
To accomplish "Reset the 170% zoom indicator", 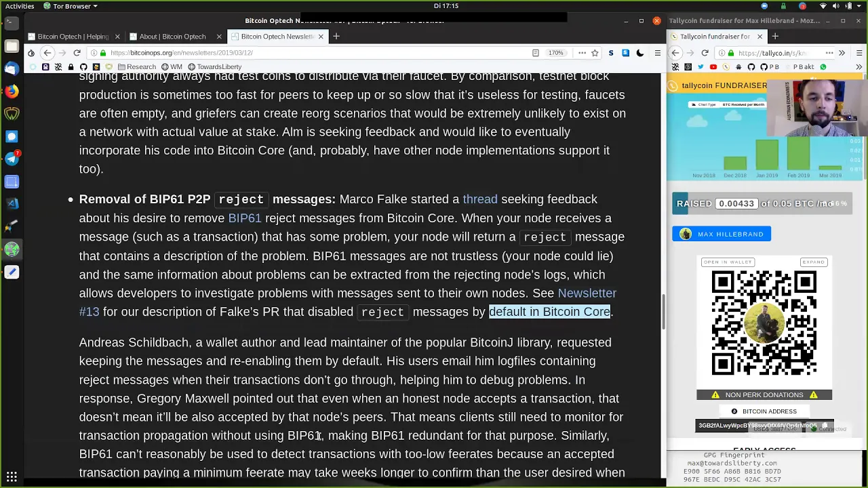I will click(x=555, y=53).
